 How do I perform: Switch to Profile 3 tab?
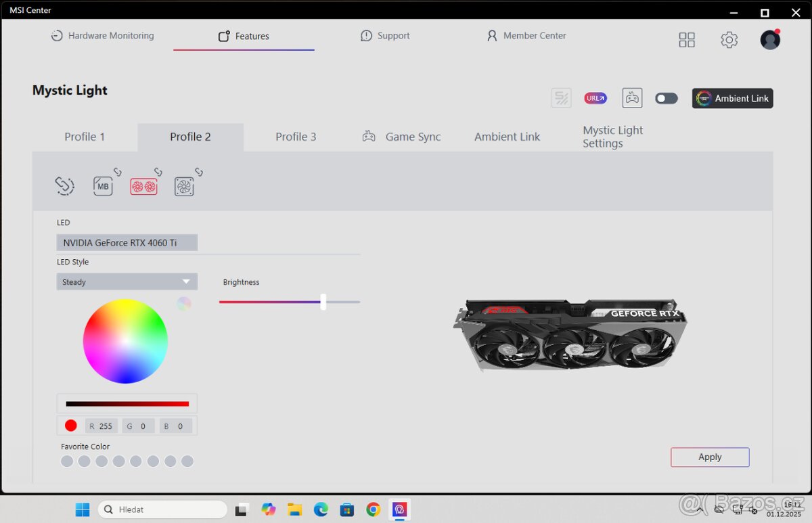tap(296, 137)
